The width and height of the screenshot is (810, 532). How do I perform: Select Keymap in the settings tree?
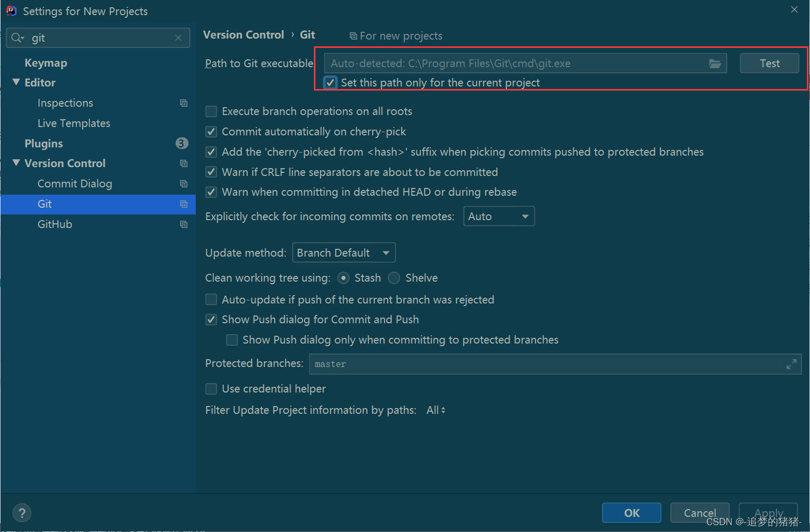tap(46, 63)
